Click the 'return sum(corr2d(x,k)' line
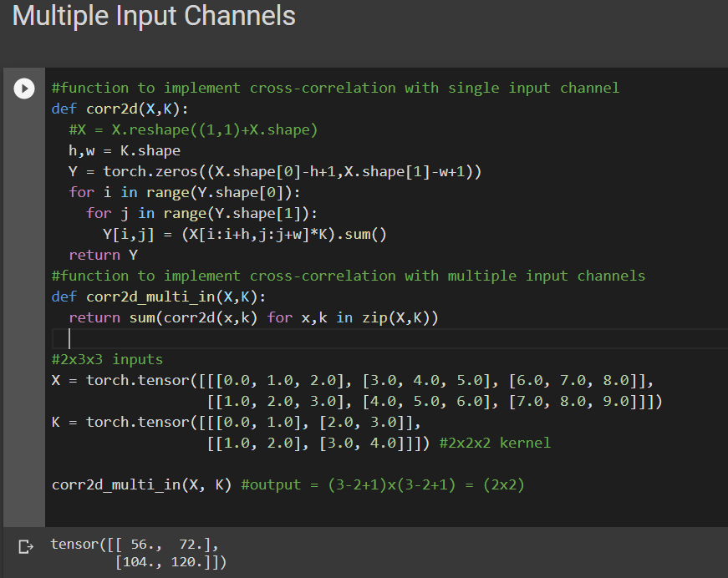This screenshot has width=728, height=578. pos(253,317)
